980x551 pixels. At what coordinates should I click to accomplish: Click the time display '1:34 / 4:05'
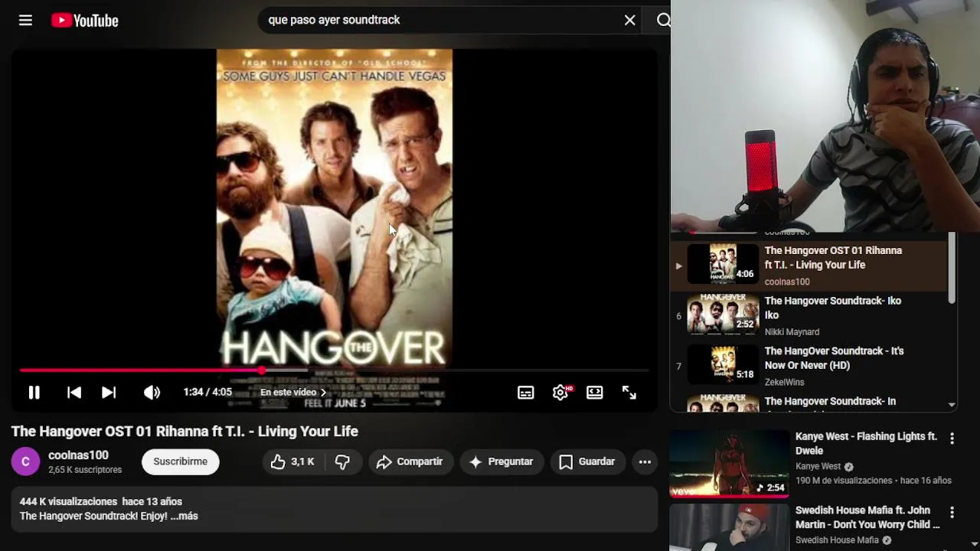207,393
